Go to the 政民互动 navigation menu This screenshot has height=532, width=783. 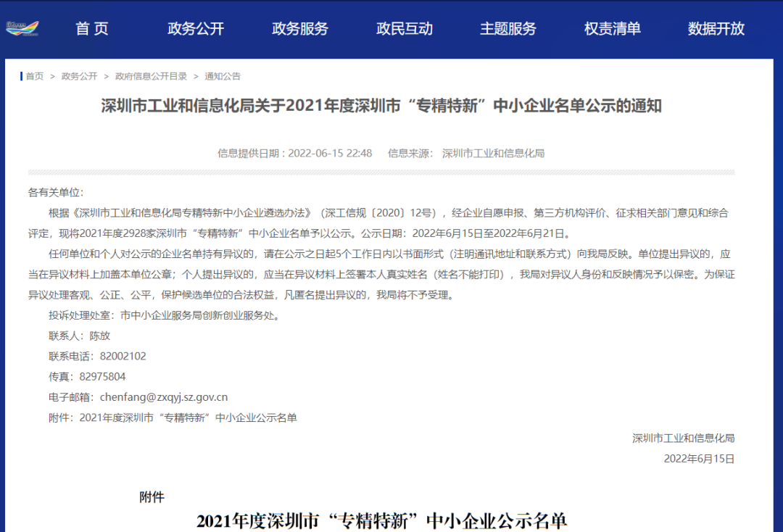(405, 29)
